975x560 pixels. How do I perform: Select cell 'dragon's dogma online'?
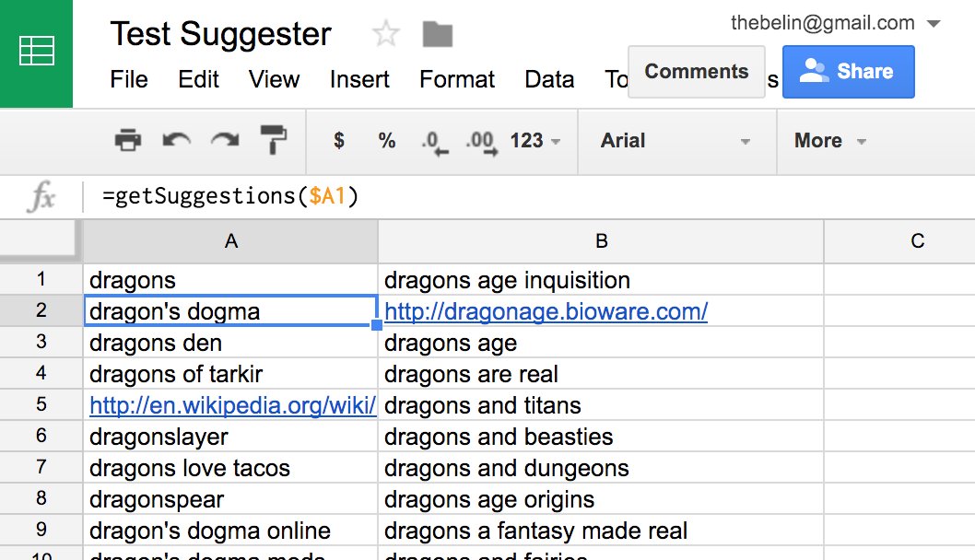(230, 531)
